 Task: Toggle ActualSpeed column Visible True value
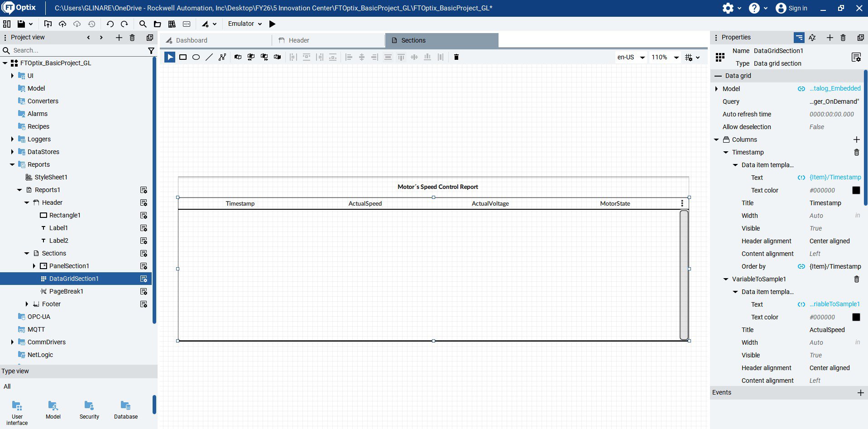point(815,355)
